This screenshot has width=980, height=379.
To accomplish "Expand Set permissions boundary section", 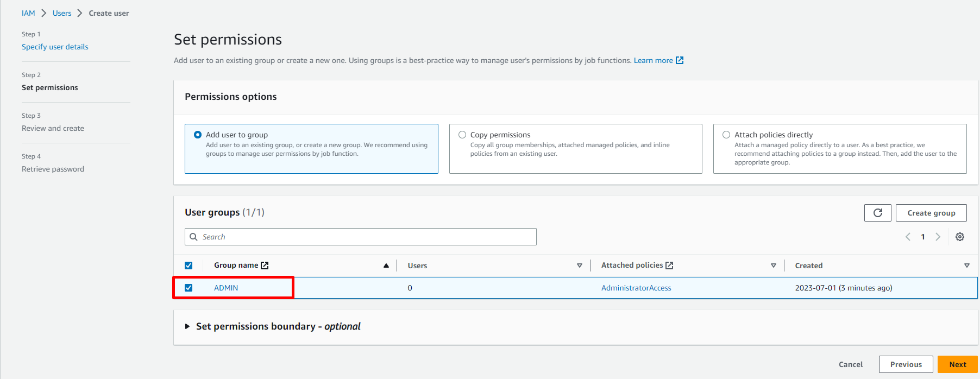I will [x=187, y=326].
